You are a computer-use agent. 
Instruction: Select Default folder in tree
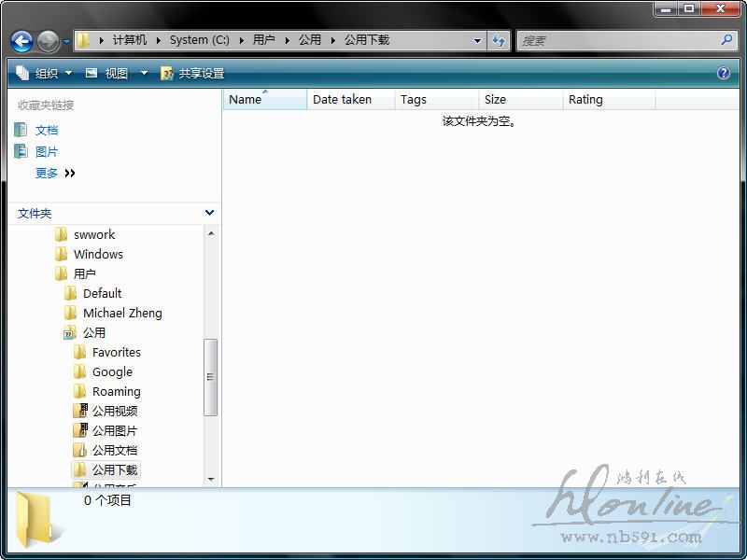click(x=102, y=293)
